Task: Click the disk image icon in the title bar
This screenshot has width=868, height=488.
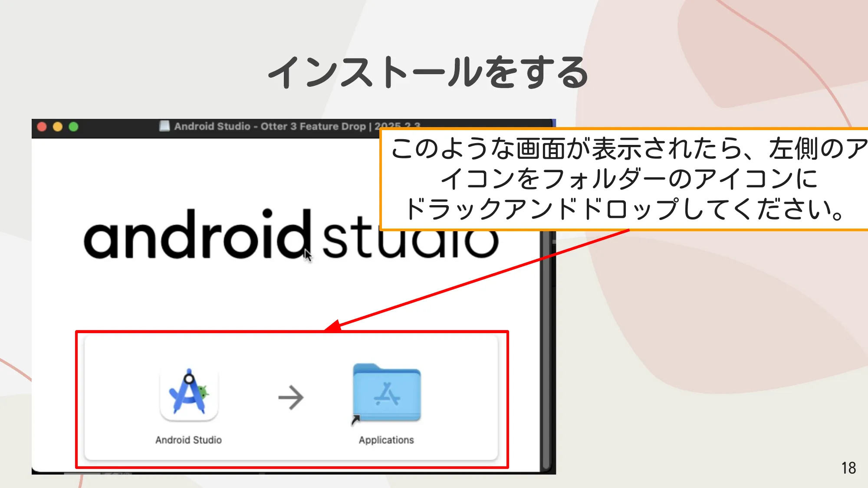Action: (165, 127)
